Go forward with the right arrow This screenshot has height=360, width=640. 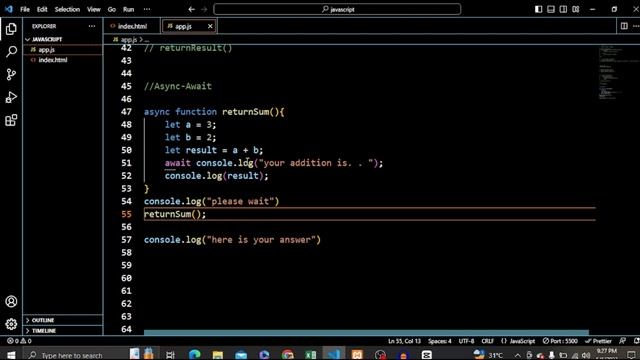point(204,9)
